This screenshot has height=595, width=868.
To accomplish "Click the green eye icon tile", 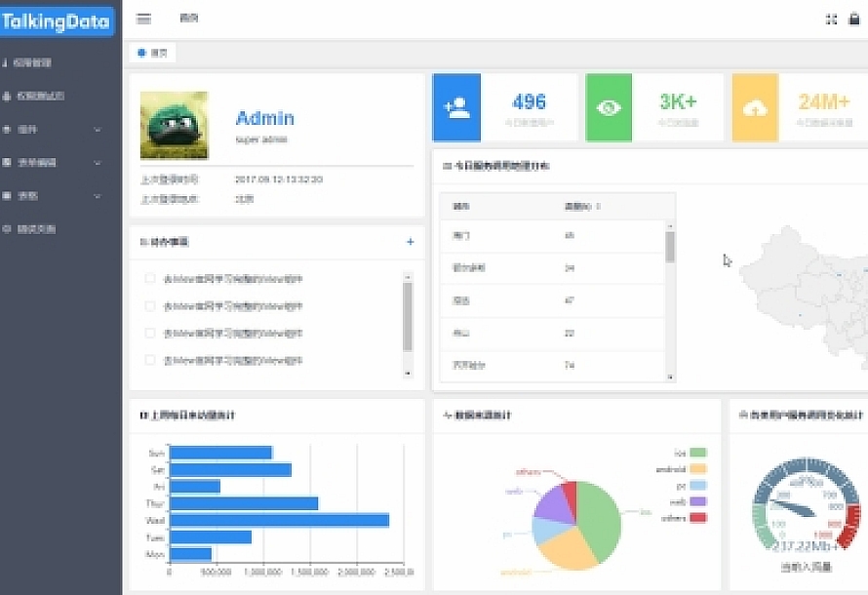I will pos(609,107).
